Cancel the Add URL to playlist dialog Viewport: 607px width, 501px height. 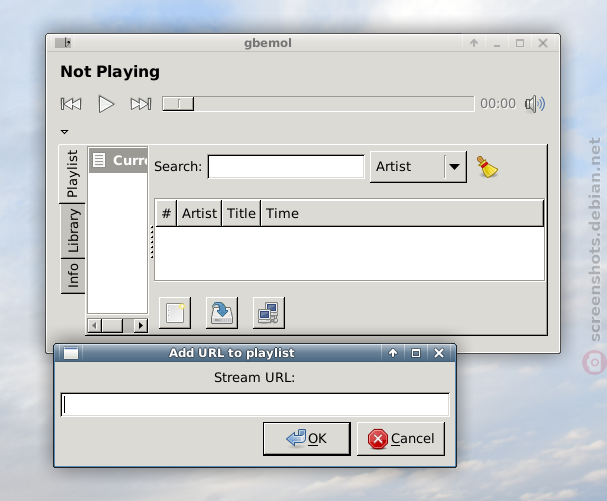click(401, 439)
